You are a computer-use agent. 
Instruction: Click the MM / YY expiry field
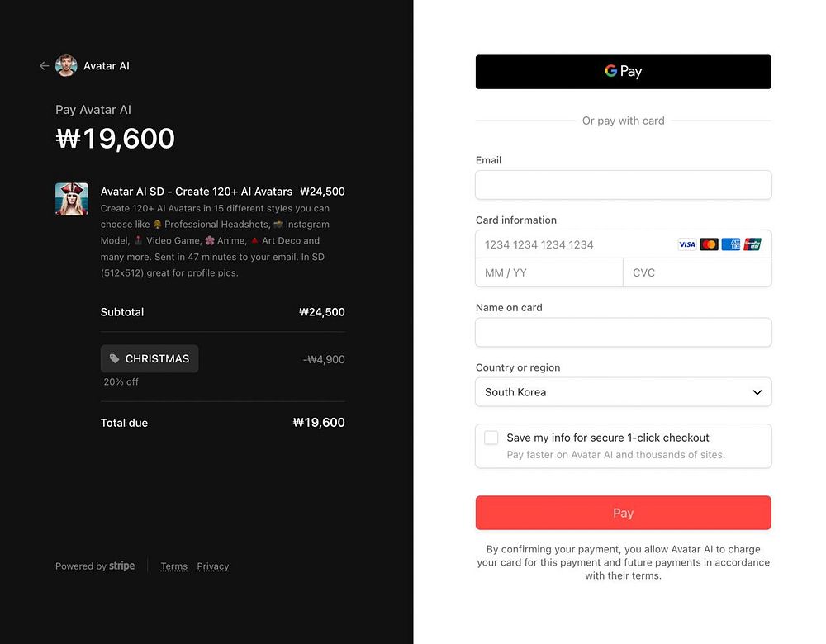coord(549,272)
